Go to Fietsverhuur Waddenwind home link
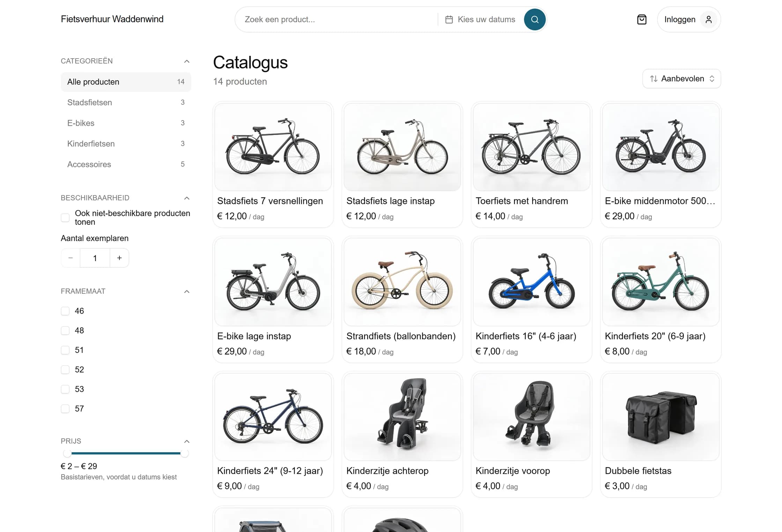Image resolution: width=782 pixels, height=532 pixels. click(x=112, y=19)
